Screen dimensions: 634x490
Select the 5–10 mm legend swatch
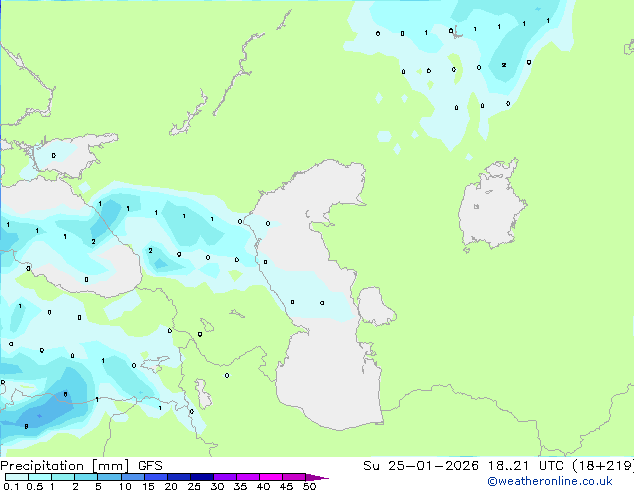[x=109, y=477]
